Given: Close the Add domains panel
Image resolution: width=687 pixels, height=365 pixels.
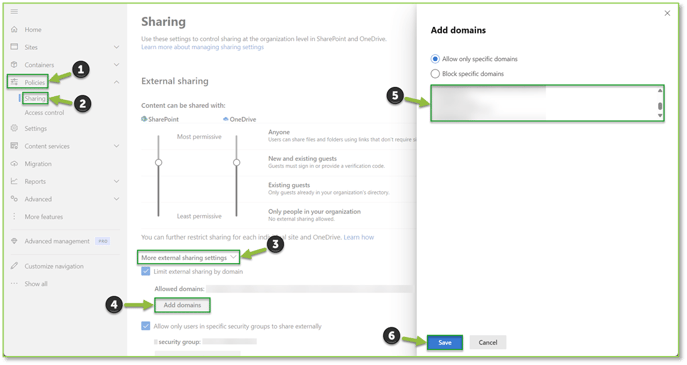Looking at the screenshot, I should 667,13.
